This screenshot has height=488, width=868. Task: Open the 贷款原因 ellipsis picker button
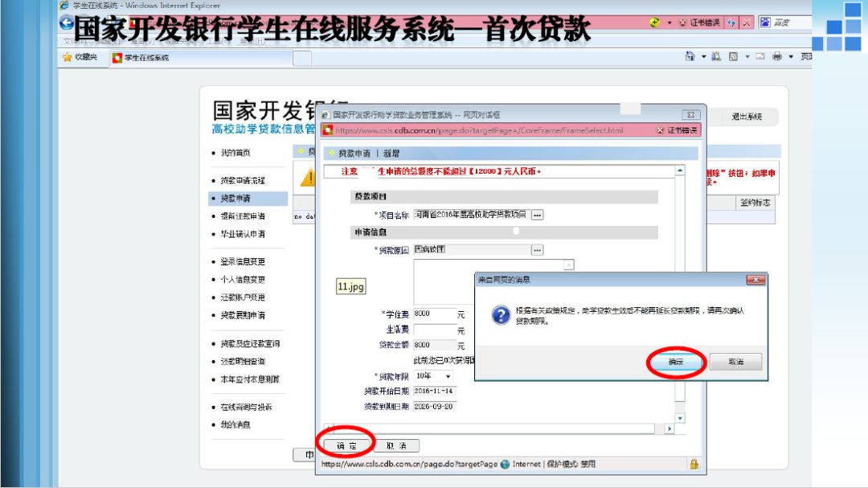pyautogui.click(x=537, y=250)
